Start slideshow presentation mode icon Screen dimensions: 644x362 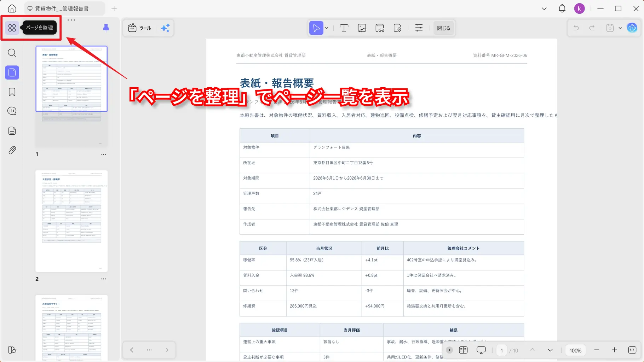tap(481, 350)
